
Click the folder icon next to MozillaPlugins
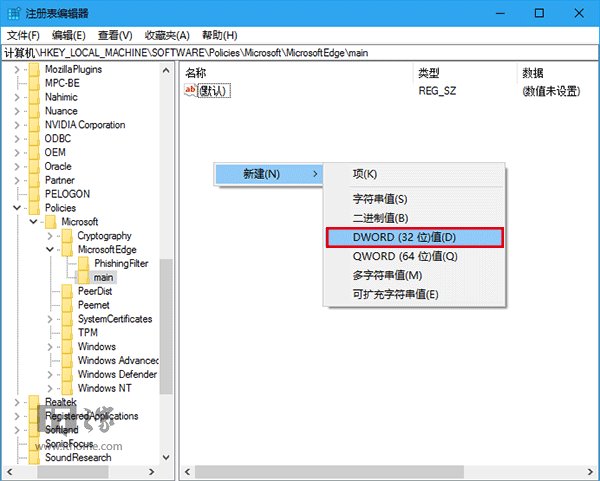(35, 70)
